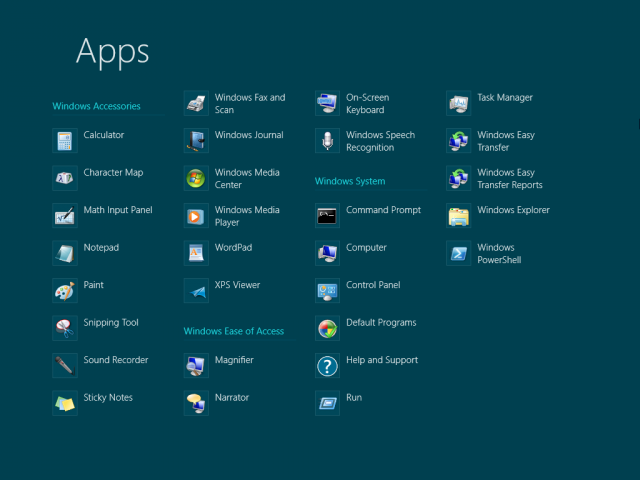Click the "Magnifier" label
Viewport: 640px width, 480px height.
click(234, 360)
